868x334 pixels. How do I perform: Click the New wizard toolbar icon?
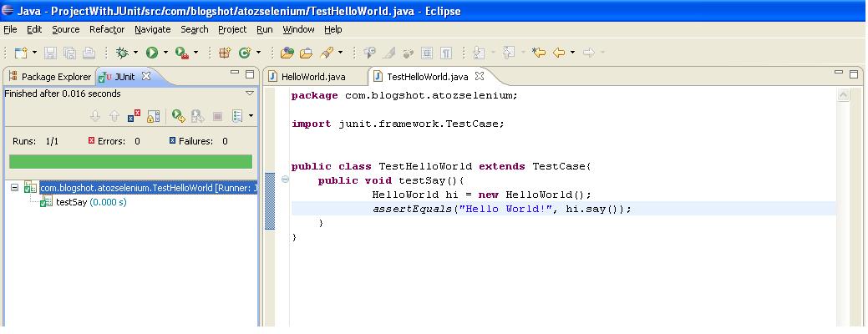click(x=20, y=53)
